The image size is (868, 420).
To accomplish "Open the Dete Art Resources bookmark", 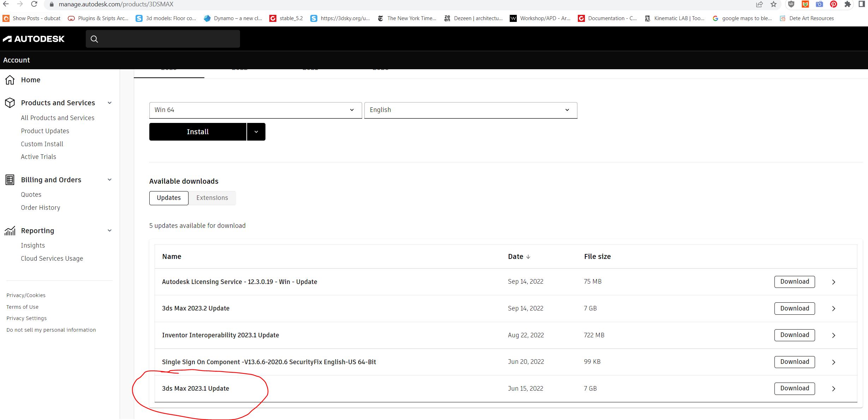I will click(x=807, y=18).
